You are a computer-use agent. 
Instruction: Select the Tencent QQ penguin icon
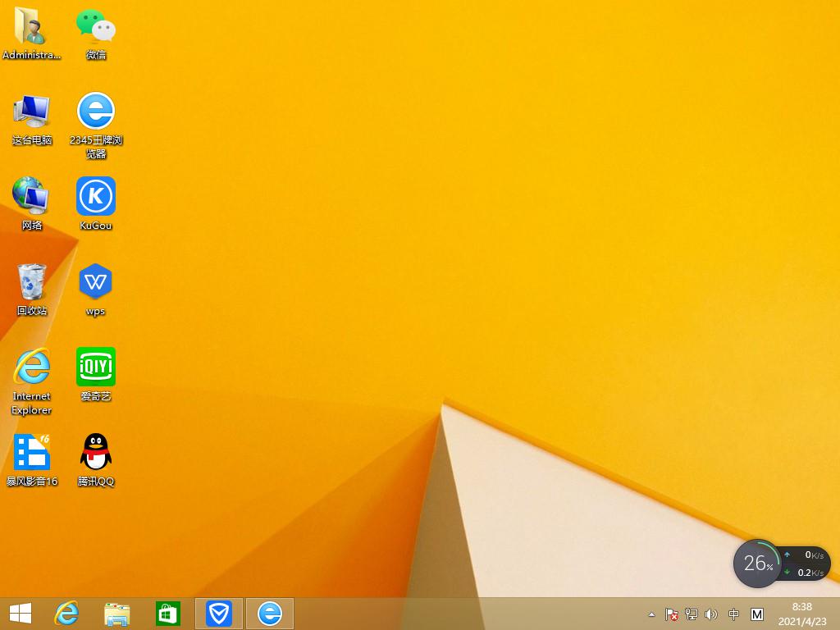[96, 453]
